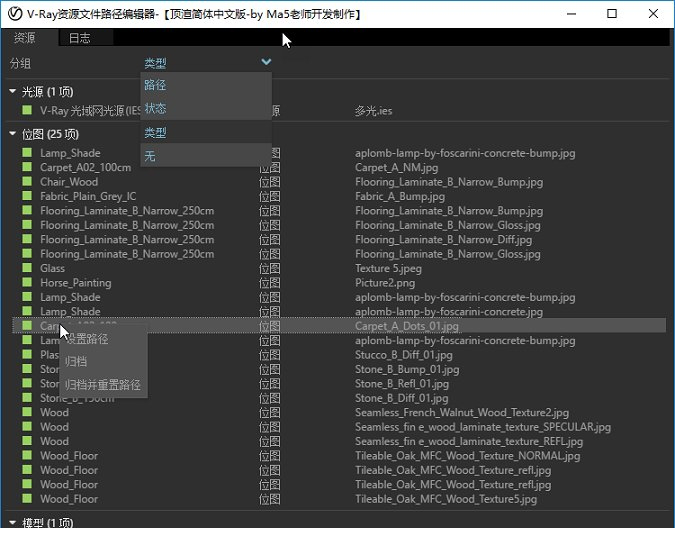Click aplomb-lamp-by-foscarini-concrete.jpg file name
The height and width of the screenshot is (549, 675).
[x=449, y=311]
